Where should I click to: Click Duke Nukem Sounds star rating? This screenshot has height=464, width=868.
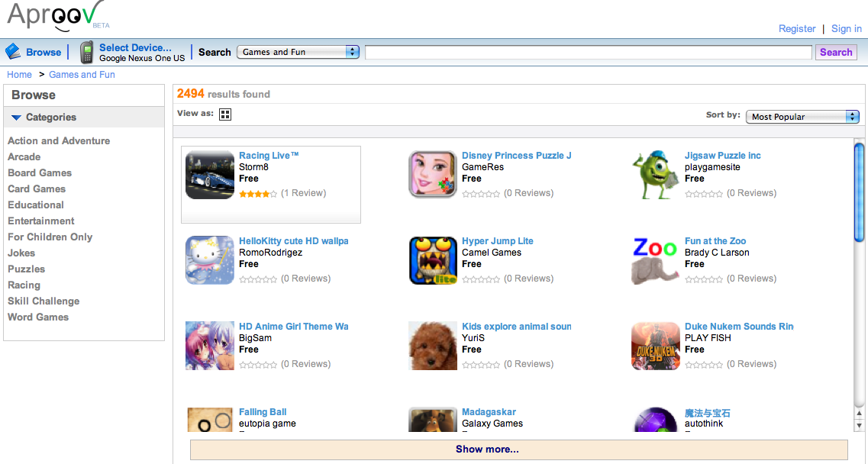coord(704,364)
